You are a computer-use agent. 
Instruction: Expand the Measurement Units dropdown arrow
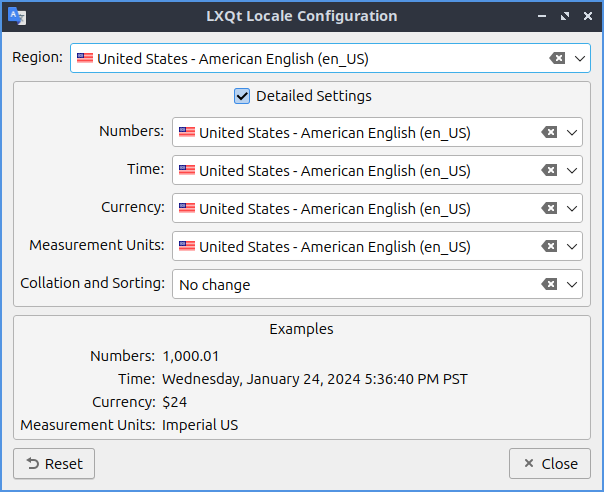572,247
